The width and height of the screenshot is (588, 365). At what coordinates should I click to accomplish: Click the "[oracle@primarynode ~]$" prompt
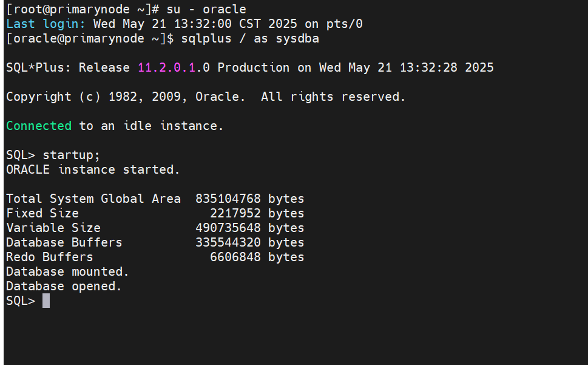tap(90, 38)
